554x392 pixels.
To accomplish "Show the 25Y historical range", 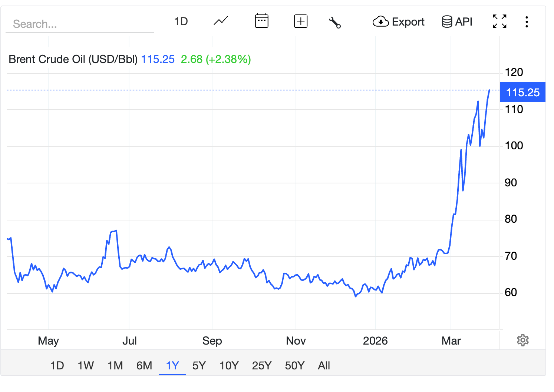I will point(261,366).
